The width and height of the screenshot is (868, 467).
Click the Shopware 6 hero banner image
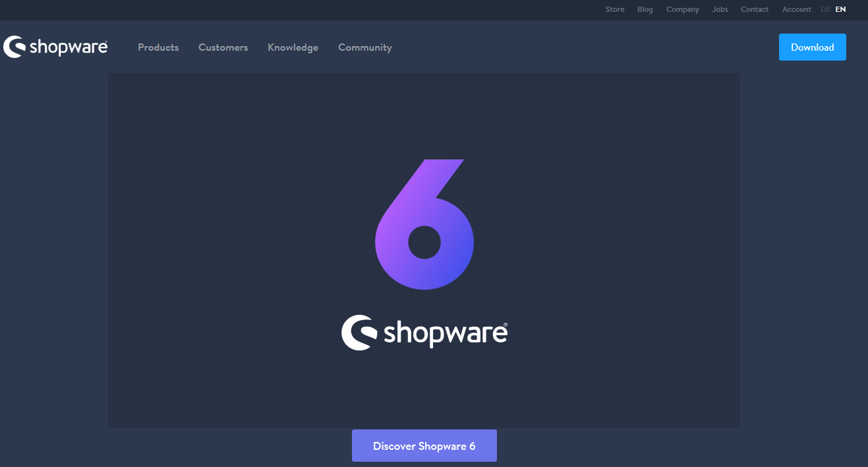424,250
